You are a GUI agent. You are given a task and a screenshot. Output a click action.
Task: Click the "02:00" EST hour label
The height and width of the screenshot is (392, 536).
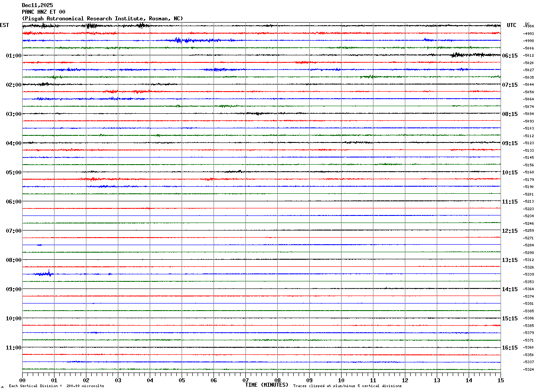pos(14,85)
